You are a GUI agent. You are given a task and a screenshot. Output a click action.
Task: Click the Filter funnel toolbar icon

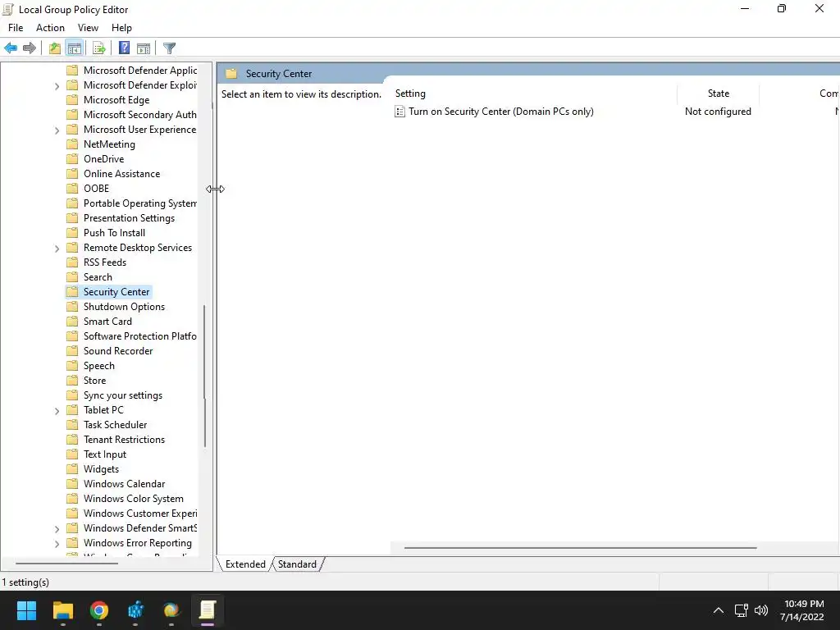coord(169,48)
